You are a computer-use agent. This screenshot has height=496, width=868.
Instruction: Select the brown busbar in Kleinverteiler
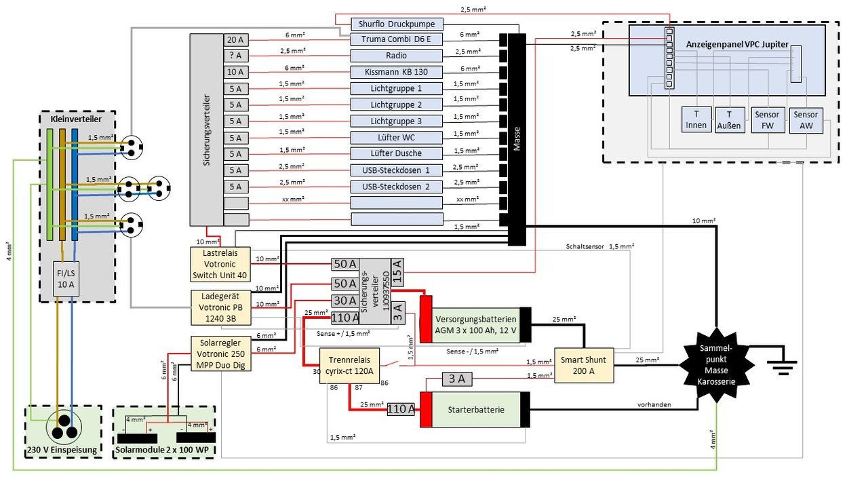62,185
